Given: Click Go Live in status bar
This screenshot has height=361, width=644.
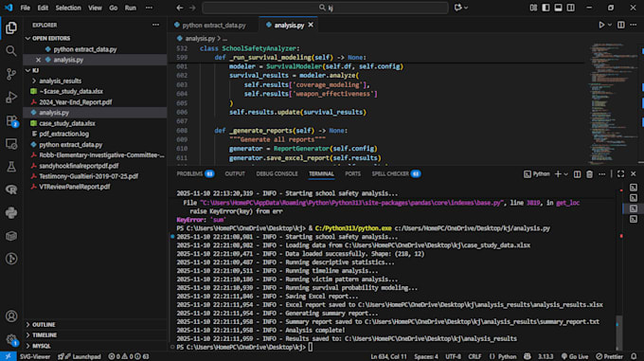Looking at the screenshot, I should [x=575, y=356].
